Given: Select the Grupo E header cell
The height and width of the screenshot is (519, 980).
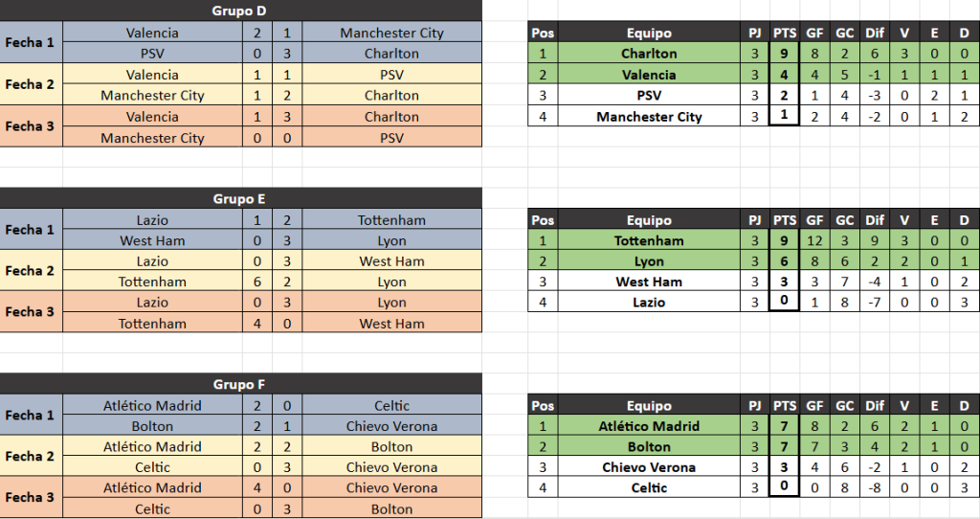Looking at the screenshot, I should coord(240,199).
